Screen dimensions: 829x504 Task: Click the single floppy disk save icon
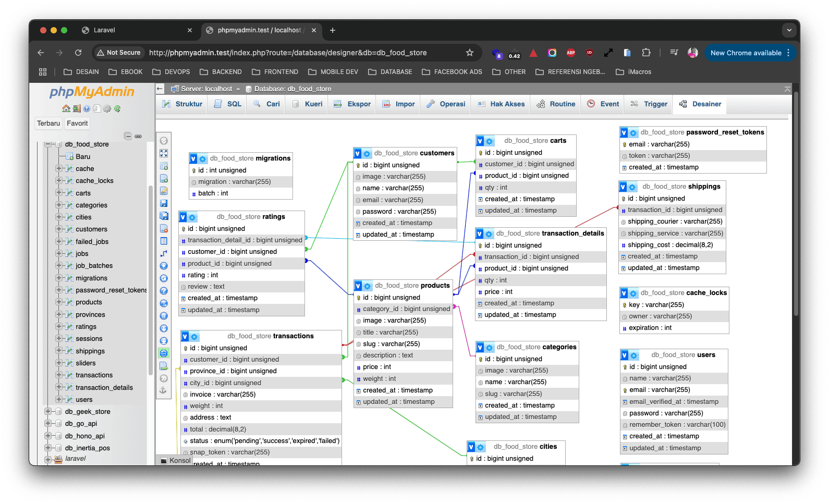click(164, 203)
